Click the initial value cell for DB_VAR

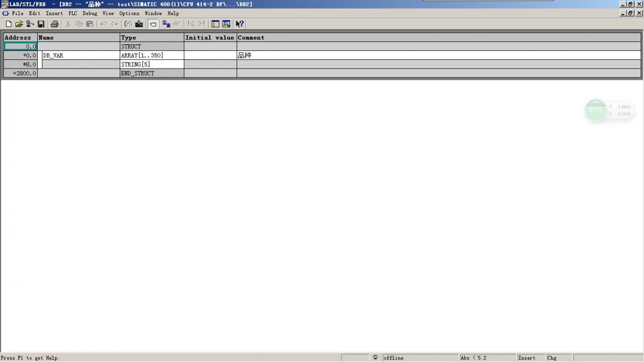pyautogui.click(x=210, y=55)
